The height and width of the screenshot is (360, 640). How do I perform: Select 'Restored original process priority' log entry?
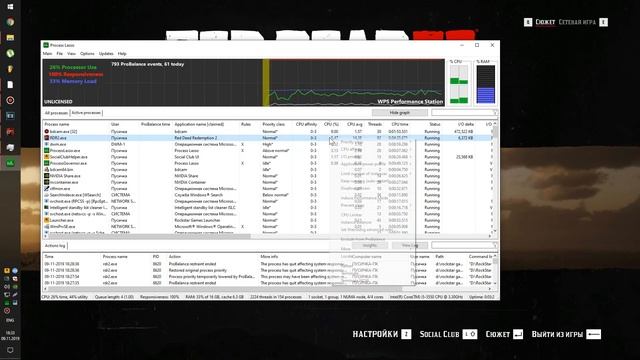coord(198,270)
